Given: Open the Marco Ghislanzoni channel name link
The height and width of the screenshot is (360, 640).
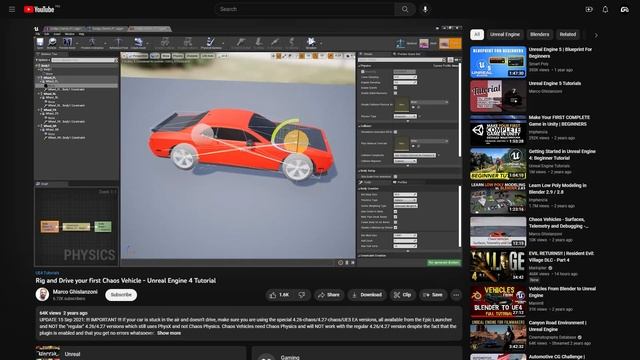Looking at the screenshot, I should [75, 292].
